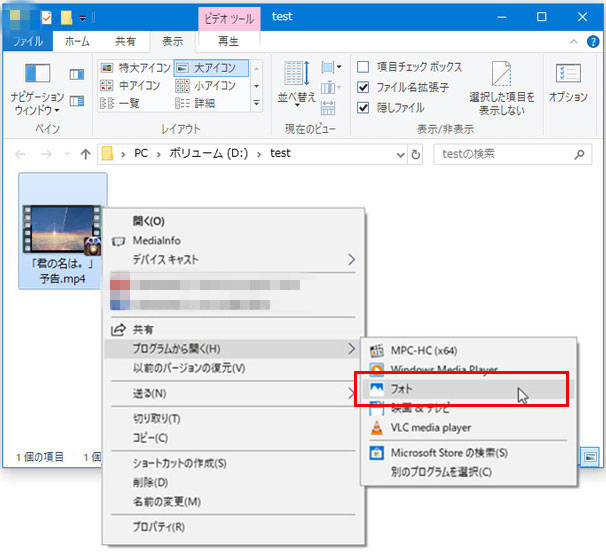
Task: Click the testの検索 search field
Action: (512, 154)
